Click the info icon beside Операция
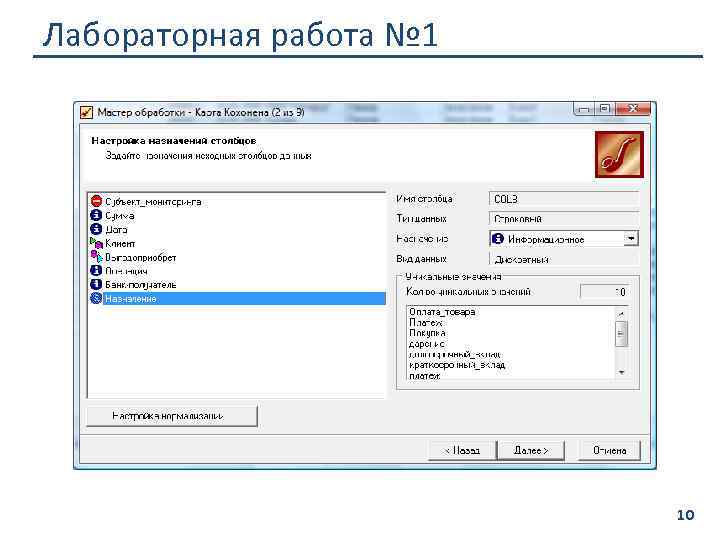This screenshot has height=540, width=720. [x=96, y=270]
